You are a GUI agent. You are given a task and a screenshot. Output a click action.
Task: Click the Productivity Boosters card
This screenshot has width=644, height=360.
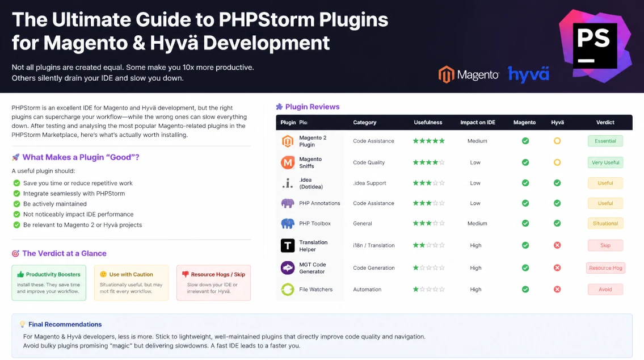tap(49, 283)
